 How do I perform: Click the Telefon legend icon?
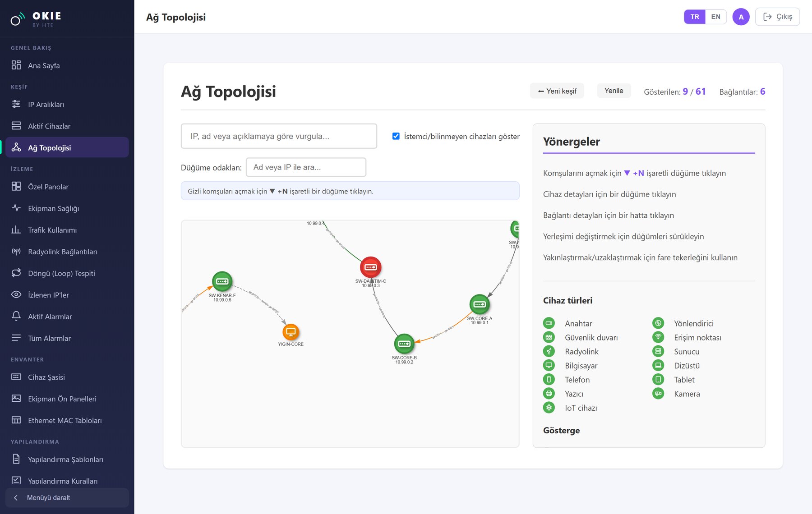[549, 380]
